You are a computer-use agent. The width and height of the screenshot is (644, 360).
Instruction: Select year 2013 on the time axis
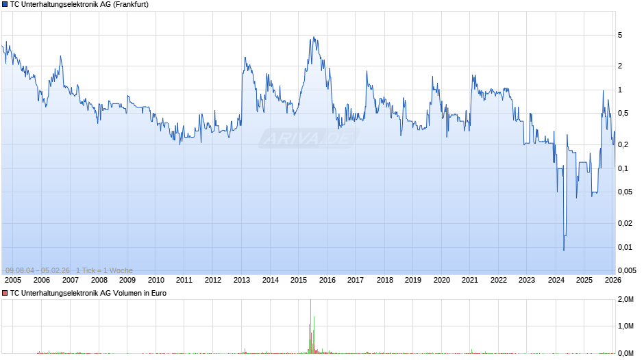(241, 280)
